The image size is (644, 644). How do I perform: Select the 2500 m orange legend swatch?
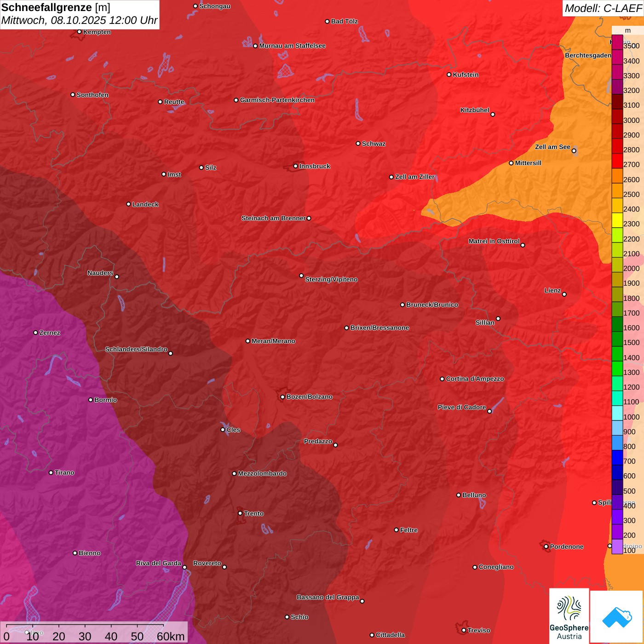(x=617, y=191)
